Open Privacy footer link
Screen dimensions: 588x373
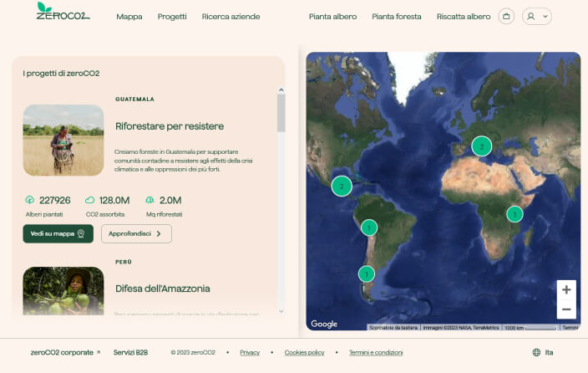pyautogui.click(x=250, y=352)
